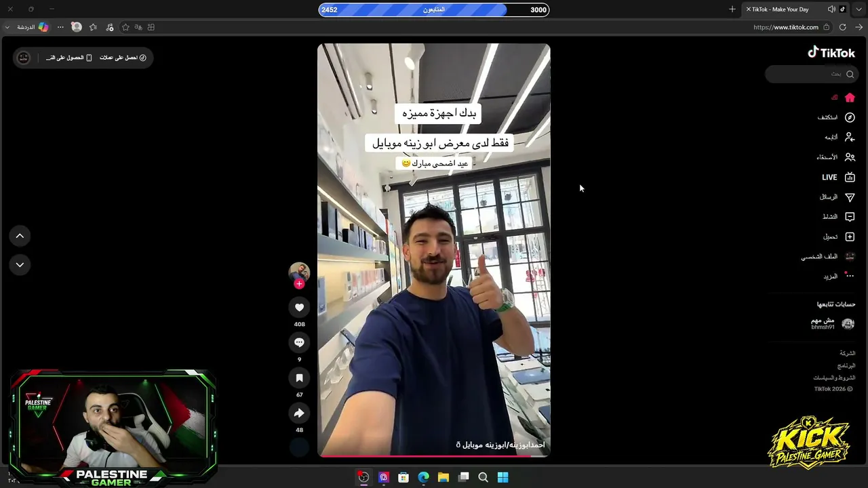This screenshot has width=868, height=488.
Task: Open Microsoft Edge from the taskbar
Action: click(x=423, y=477)
